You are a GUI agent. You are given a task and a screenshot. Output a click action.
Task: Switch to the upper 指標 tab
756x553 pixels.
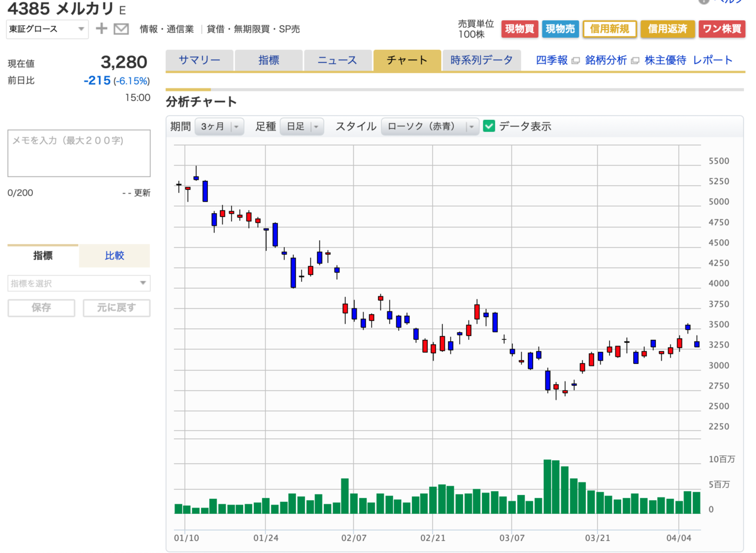pos(268,61)
